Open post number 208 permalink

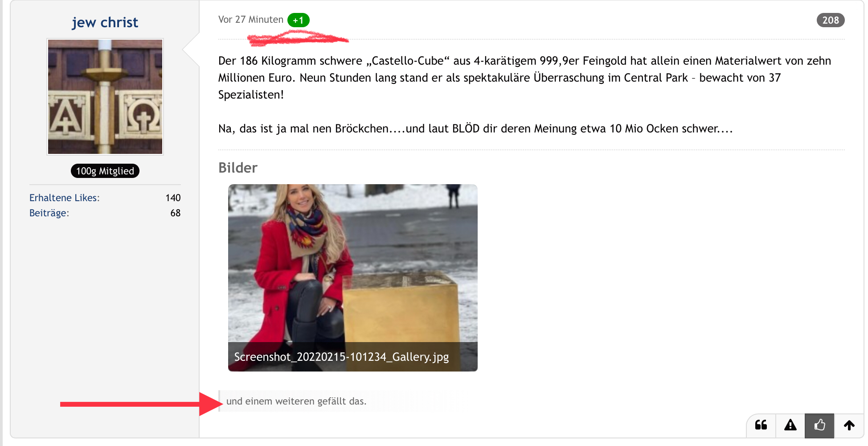pos(831,20)
